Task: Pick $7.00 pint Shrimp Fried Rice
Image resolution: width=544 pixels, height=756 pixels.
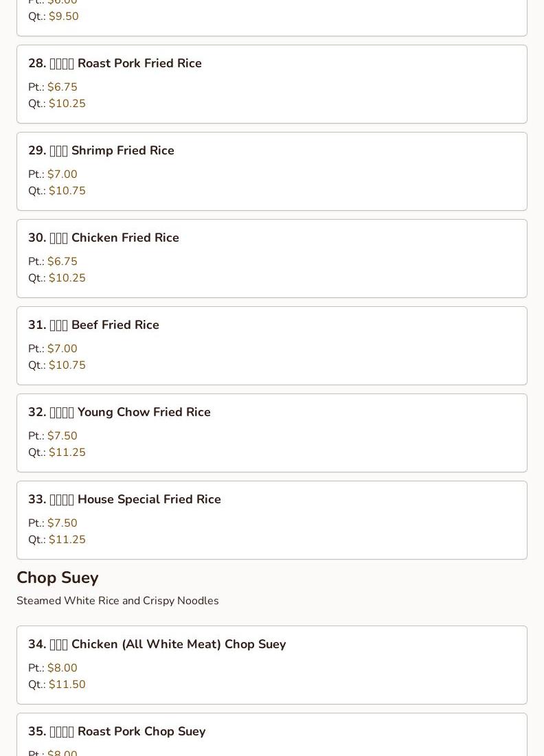Action: coord(62,174)
